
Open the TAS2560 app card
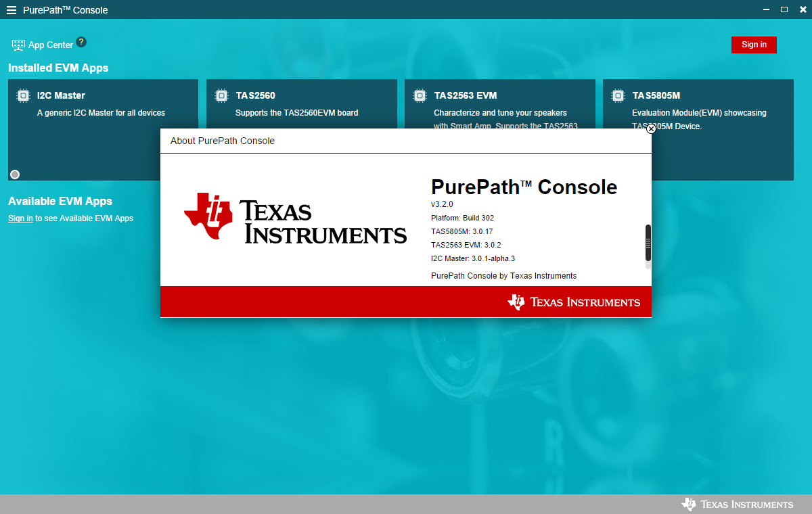click(x=301, y=103)
